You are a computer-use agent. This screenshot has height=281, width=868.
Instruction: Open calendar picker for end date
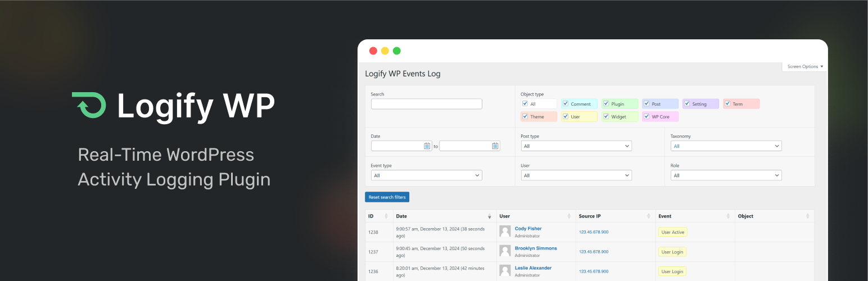495,146
